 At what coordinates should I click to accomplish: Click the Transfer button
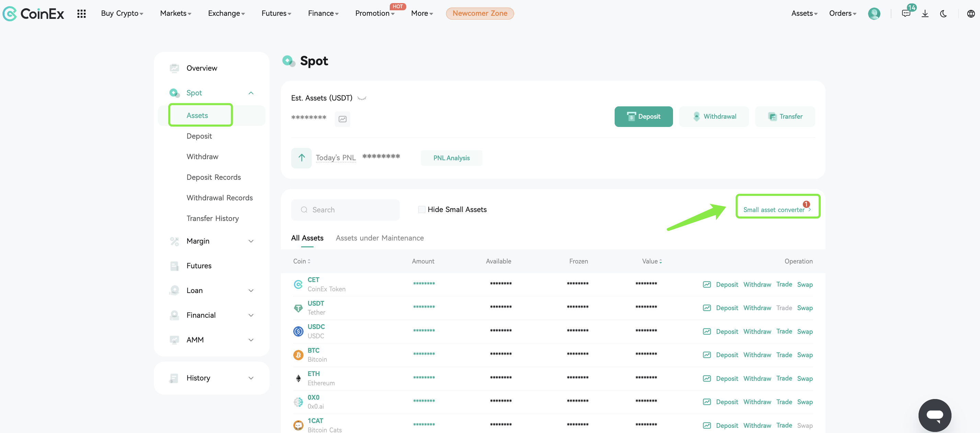tap(785, 117)
